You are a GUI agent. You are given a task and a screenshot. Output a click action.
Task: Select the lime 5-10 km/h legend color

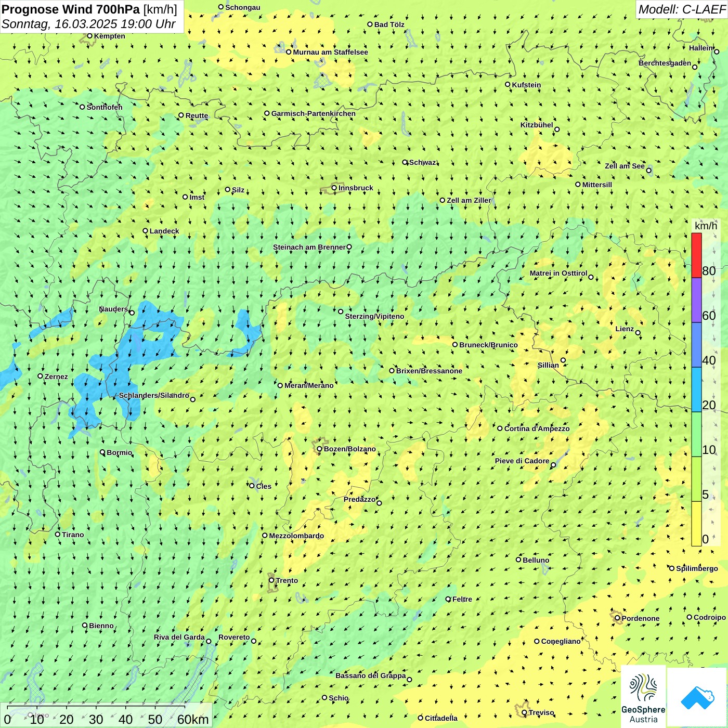[696, 479]
